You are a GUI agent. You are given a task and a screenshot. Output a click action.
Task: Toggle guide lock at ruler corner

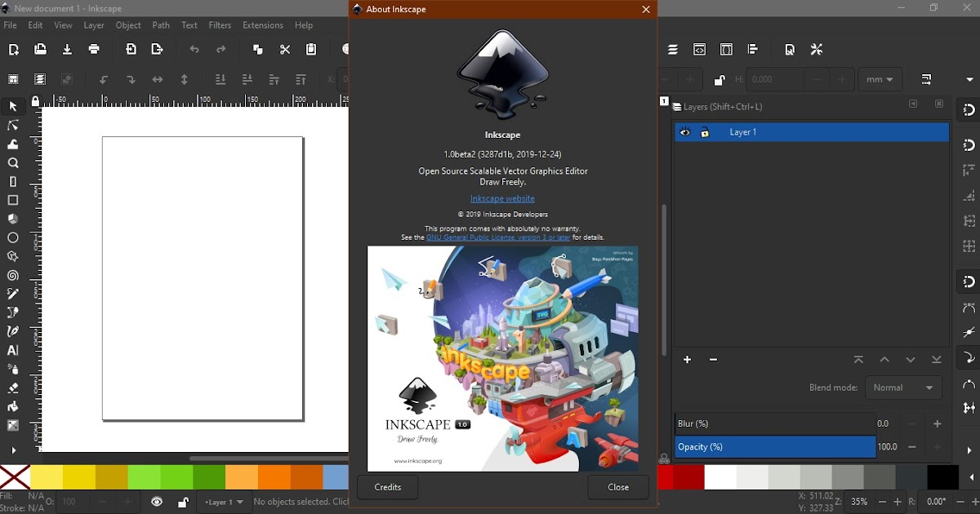(35, 102)
